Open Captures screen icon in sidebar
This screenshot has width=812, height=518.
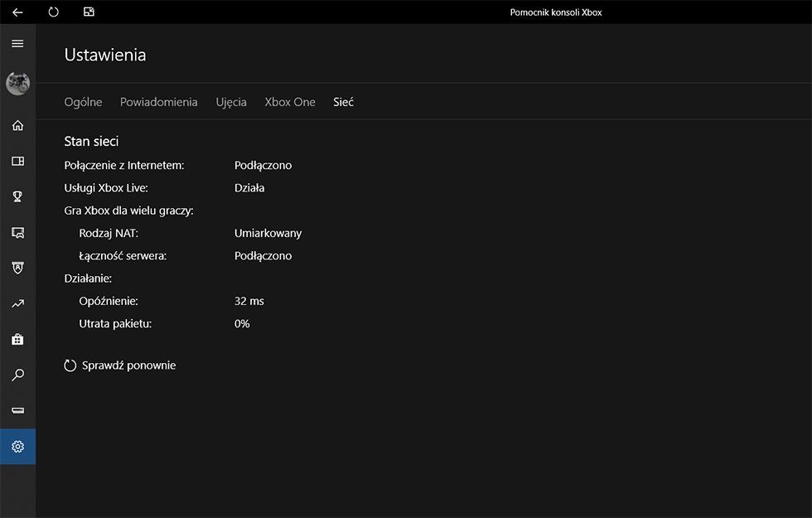click(x=17, y=233)
